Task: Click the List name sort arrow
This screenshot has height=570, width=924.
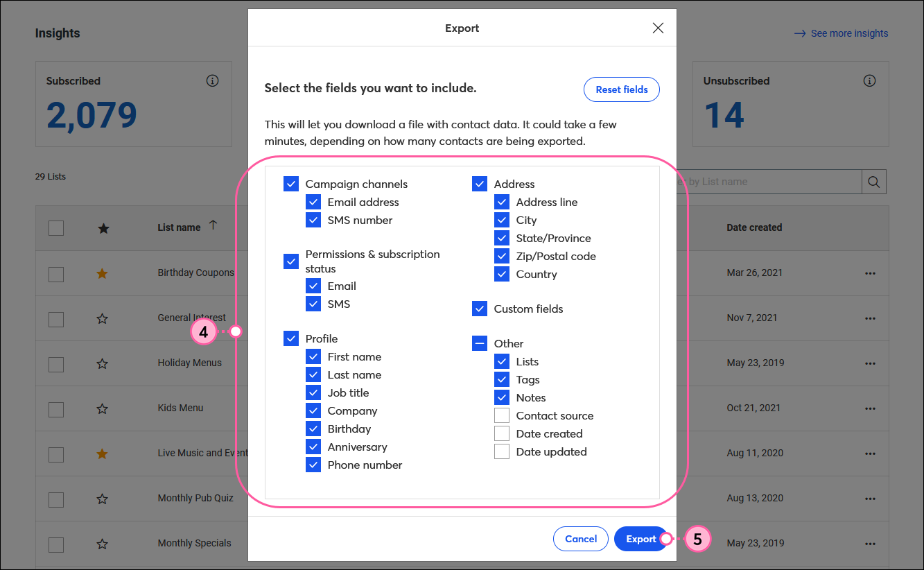Action: click(213, 225)
